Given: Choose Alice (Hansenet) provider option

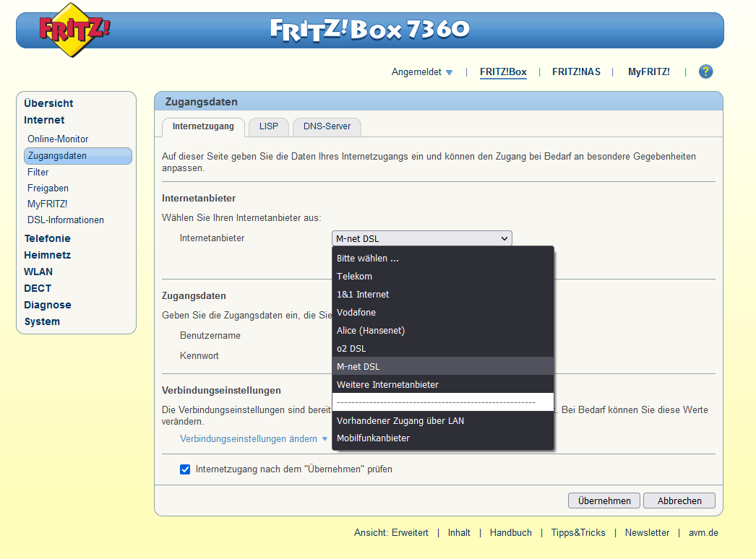Looking at the screenshot, I should tap(442, 331).
